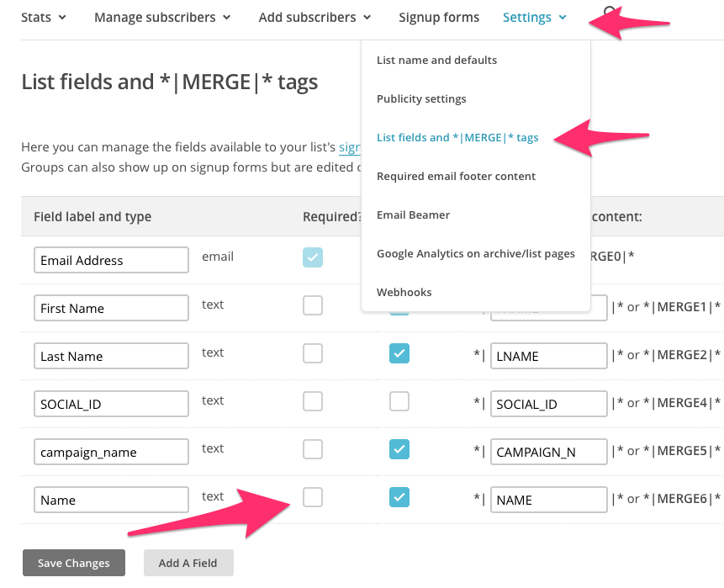The width and height of the screenshot is (724, 588).
Task: Mark Last Name as required
Action: point(313,353)
